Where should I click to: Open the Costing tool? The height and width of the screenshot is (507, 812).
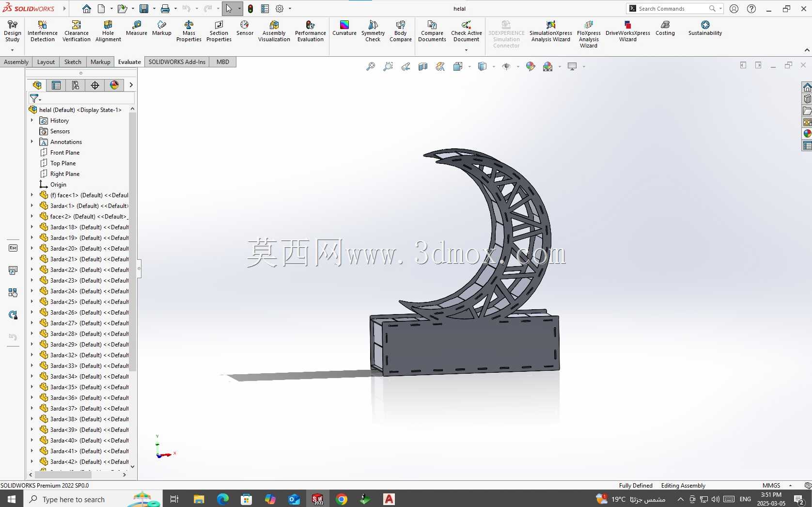[x=665, y=28]
